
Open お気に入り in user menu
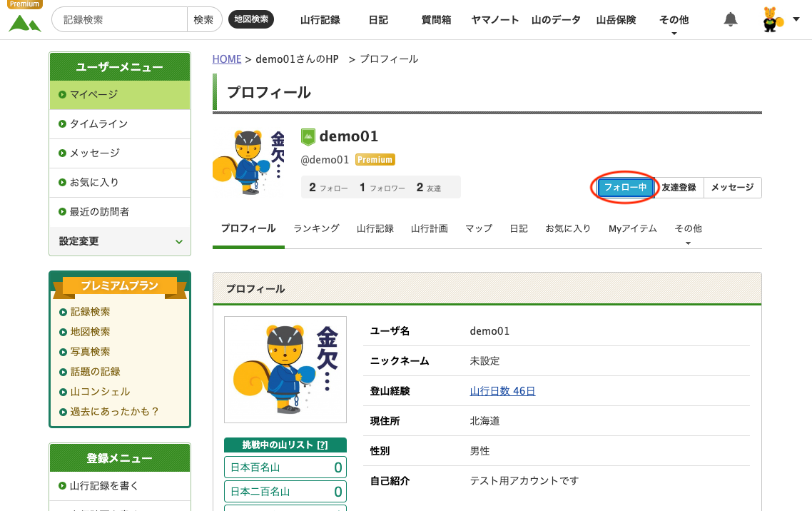tap(120, 183)
